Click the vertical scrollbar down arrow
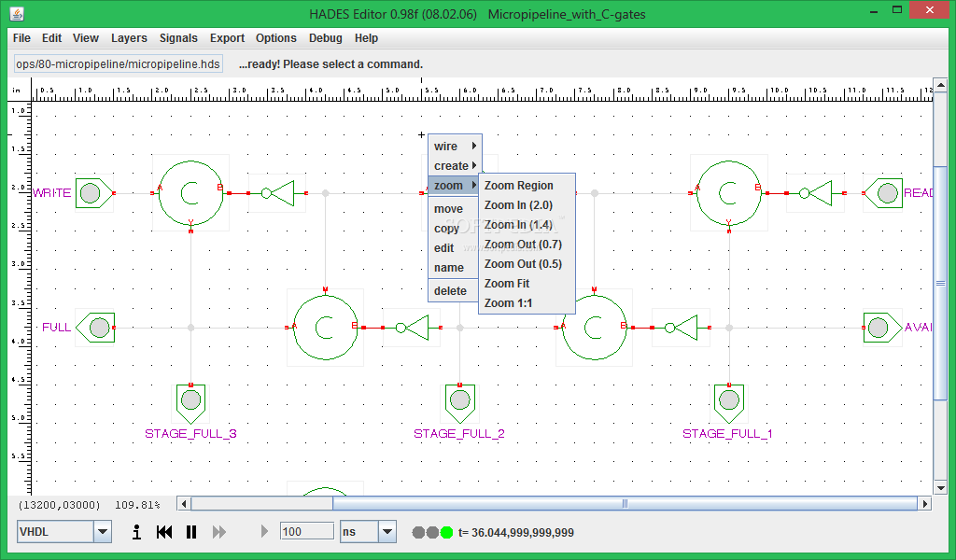This screenshot has height=560, width=956. click(940, 487)
